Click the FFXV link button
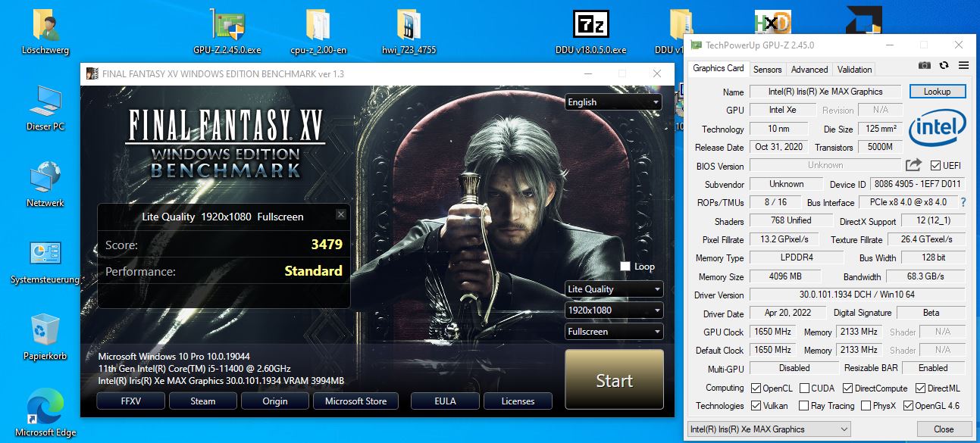The width and height of the screenshot is (980, 443). point(130,401)
